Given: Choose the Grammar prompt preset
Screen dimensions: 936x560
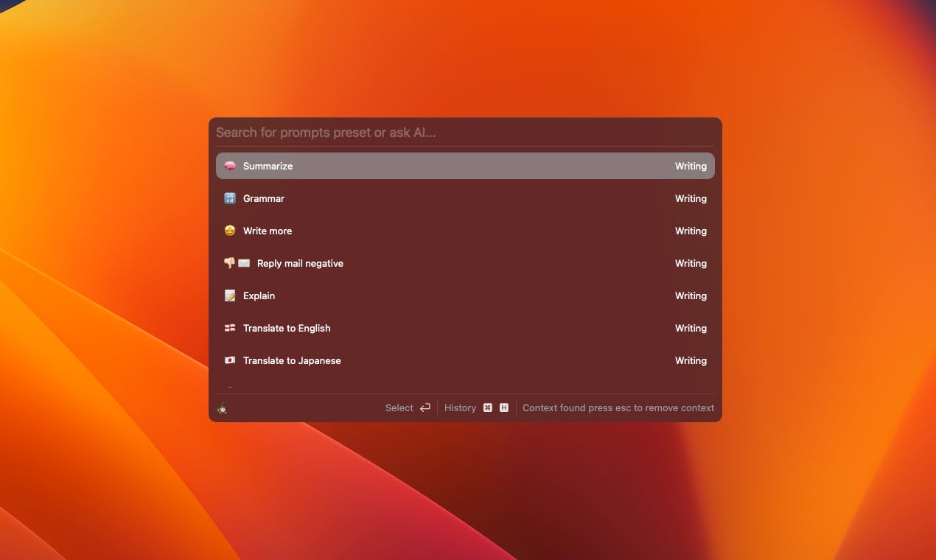Looking at the screenshot, I should [465, 198].
